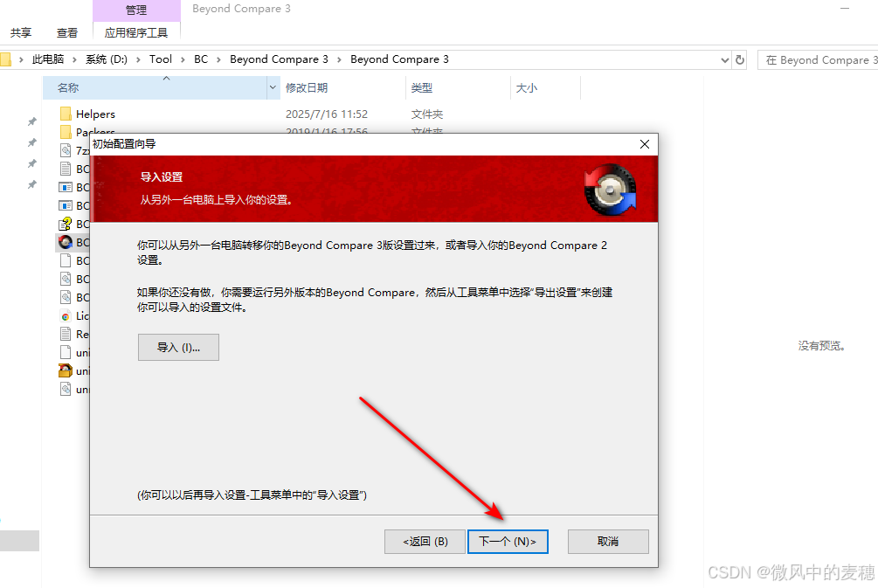Expand breadcrumb chevron after BC
Image resolution: width=878 pixels, height=588 pixels.
coord(218,59)
